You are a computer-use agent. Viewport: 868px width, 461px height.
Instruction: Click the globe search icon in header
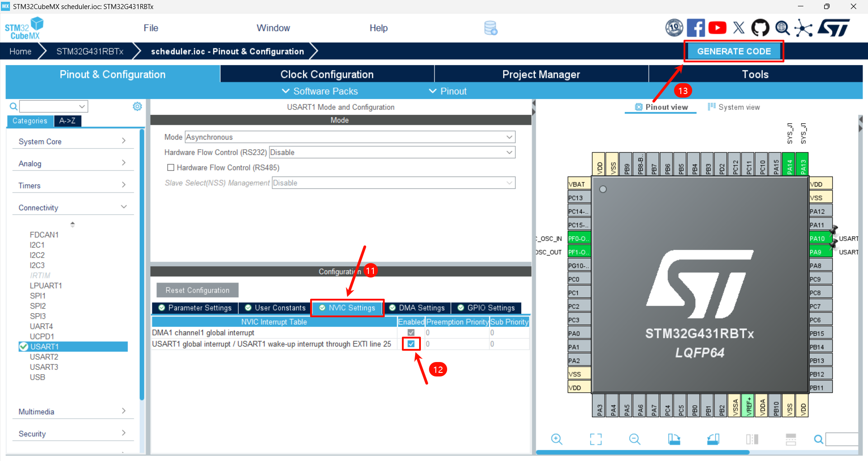782,28
